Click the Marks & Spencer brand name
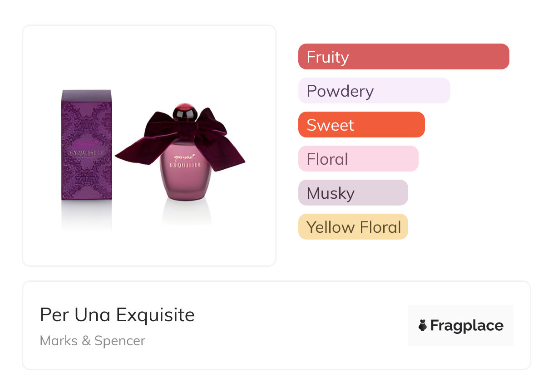 pyautogui.click(x=93, y=341)
